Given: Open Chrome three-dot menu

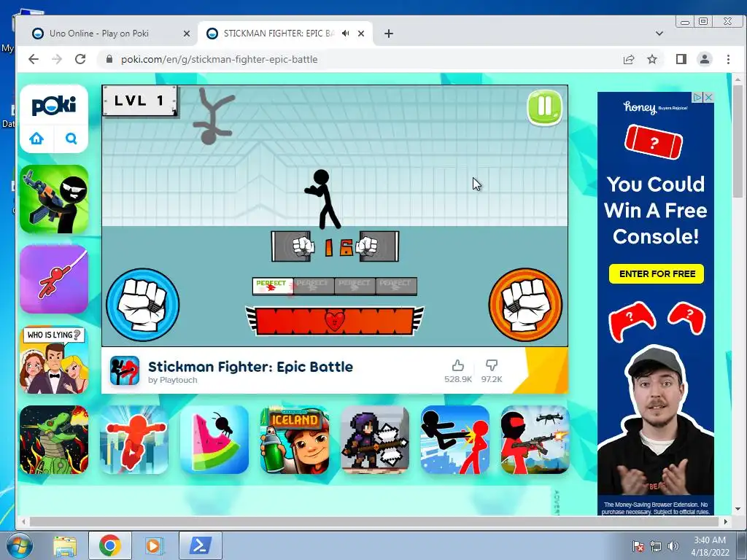Looking at the screenshot, I should [729, 59].
